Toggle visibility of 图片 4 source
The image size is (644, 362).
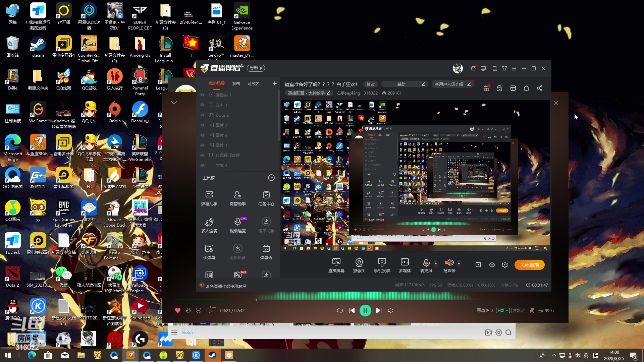(203, 135)
